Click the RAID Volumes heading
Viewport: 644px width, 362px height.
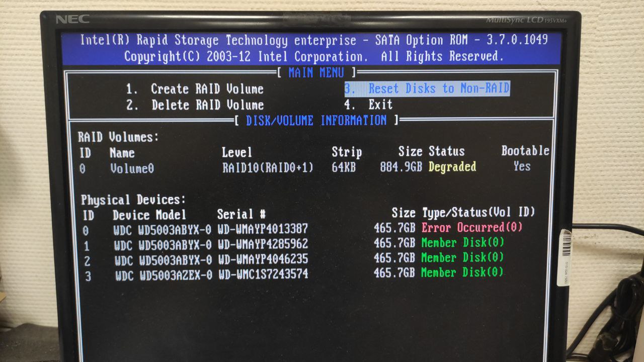pos(118,137)
